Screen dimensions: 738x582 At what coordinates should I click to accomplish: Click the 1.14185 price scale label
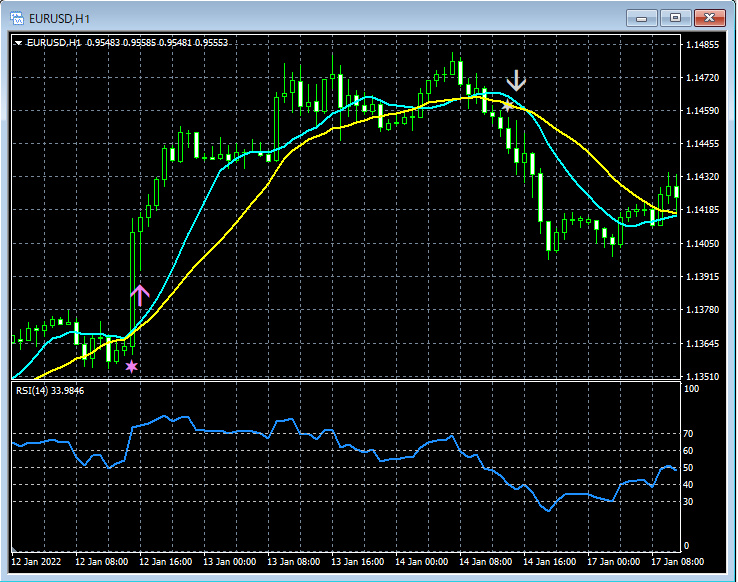[703, 210]
